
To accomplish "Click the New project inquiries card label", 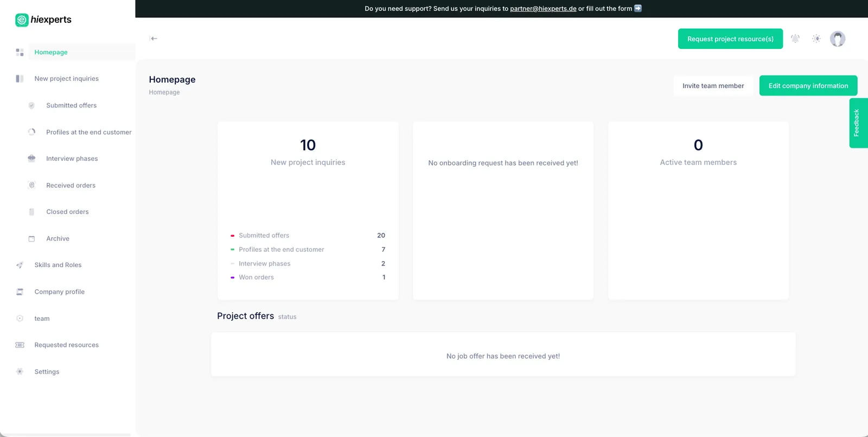I will [x=308, y=162].
